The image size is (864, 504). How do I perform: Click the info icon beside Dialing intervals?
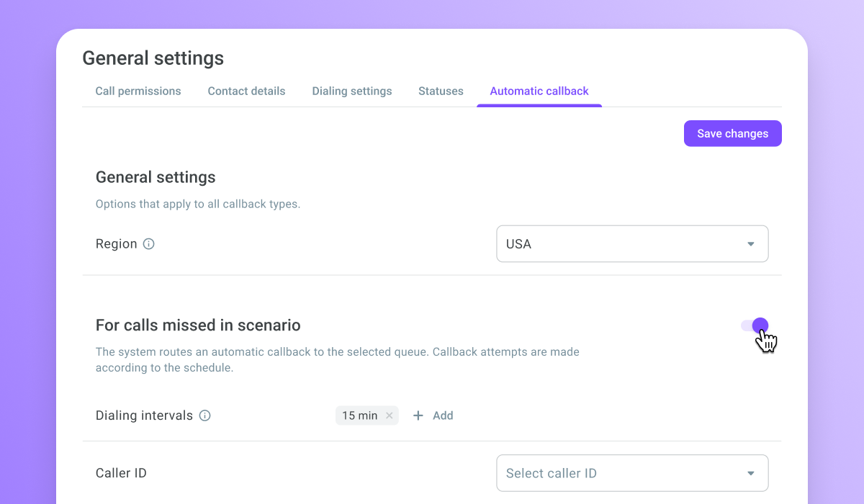point(205,415)
